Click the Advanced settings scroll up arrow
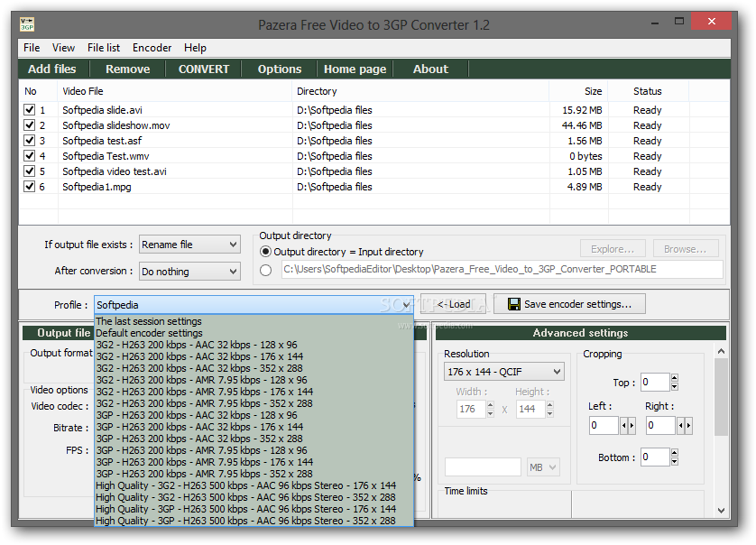756x545 pixels. click(721, 351)
